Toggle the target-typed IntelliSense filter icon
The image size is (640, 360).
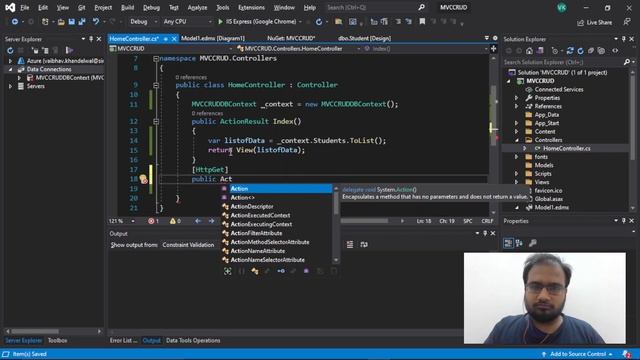pyautogui.click(x=227, y=271)
